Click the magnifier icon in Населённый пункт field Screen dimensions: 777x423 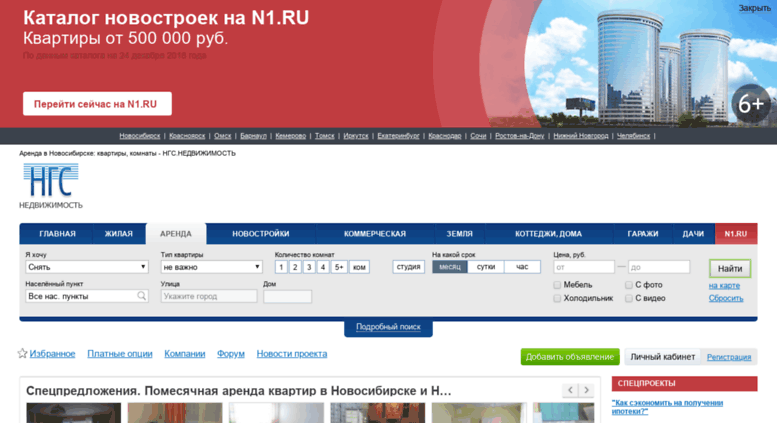pyautogui.click(x=141, y=296)
